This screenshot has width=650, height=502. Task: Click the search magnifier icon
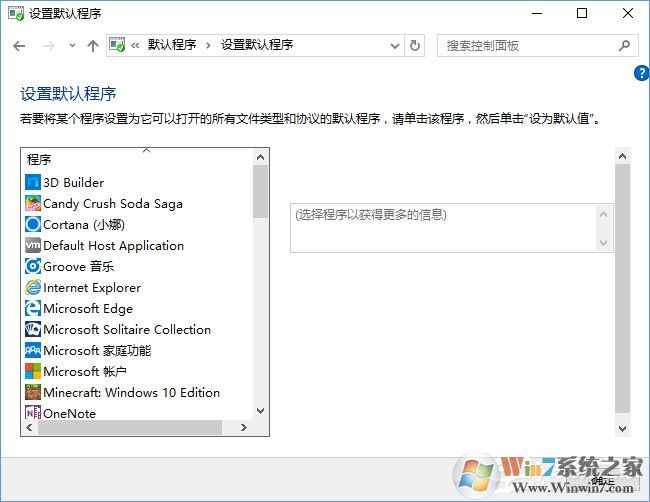624,45
